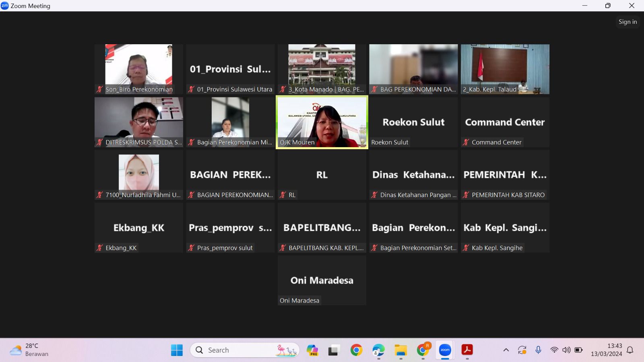This screenshot has width=644, height=362.
Task: Select 3_Kota Manado video tile
Action: pyautogui.click(x=322, y=69)
